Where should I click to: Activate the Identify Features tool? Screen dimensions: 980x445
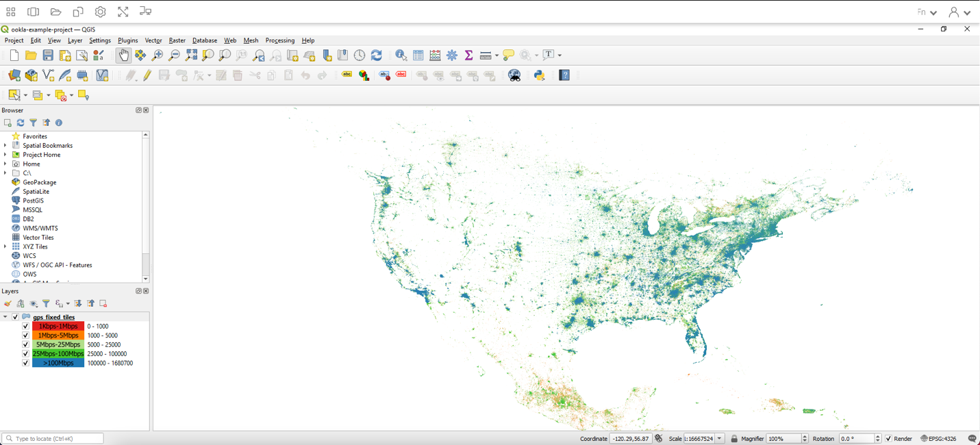pos(401,55)
